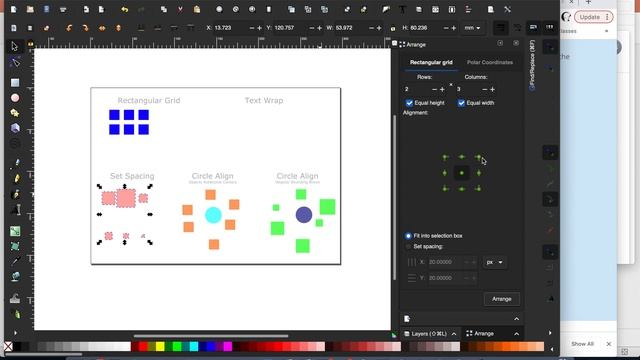Viewport: 640px width, 360px height.
Task: Click Show All in browser window
Action: (582, 344)
